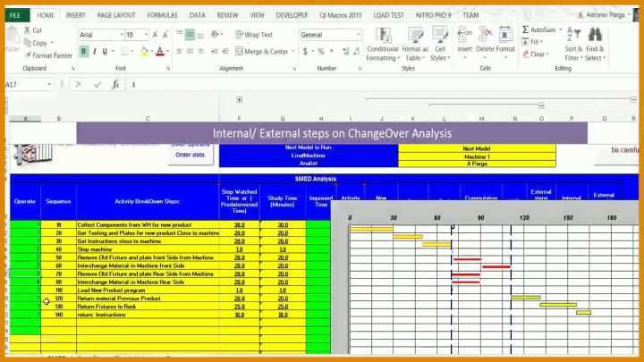Align text to the right

pyautogui.click(x=200, y=52)
